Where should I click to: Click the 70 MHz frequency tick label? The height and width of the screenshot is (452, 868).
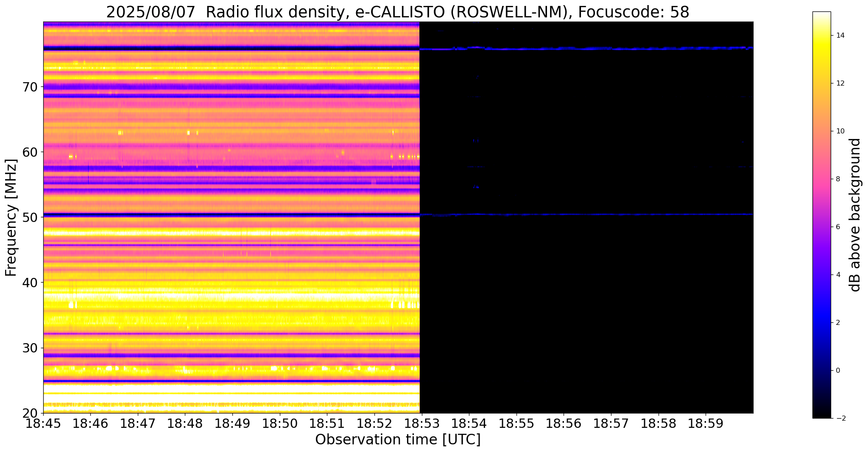click(30, 87)
